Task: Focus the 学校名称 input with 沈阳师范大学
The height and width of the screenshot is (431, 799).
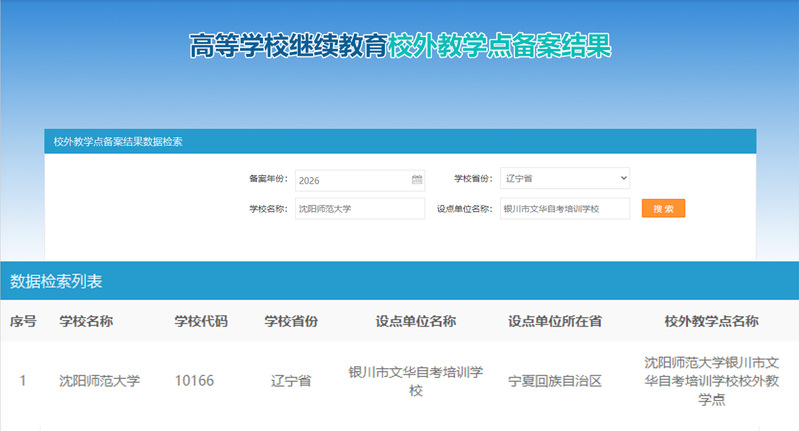Action: pyautogui.click(x=360, y=209)
